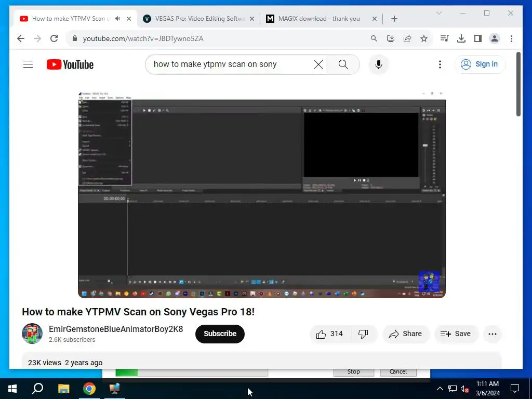The width and height of the screenshot is (532, 399).
Task: Click the green installer progress bar
Action: pyautogui.click(x=192, y=372)
